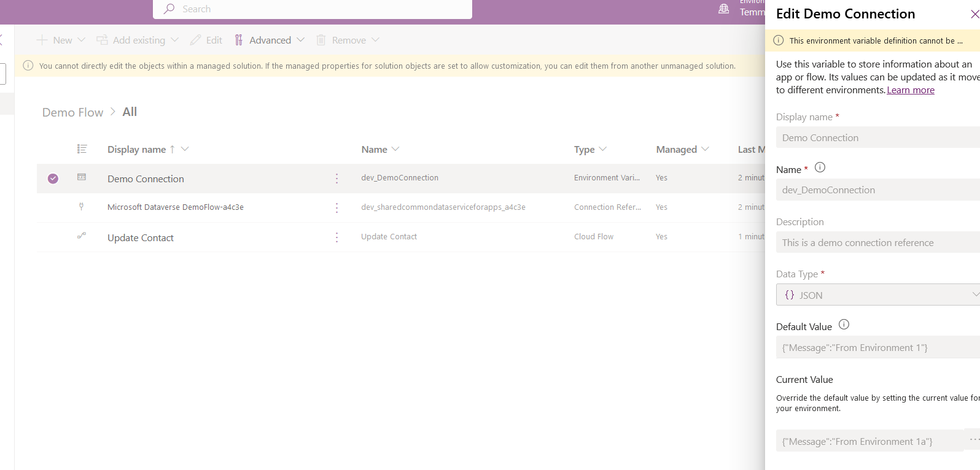Expand the Remove dropdown chevron
The width and height of the screenshot is (980, 470).
[375, 40]
